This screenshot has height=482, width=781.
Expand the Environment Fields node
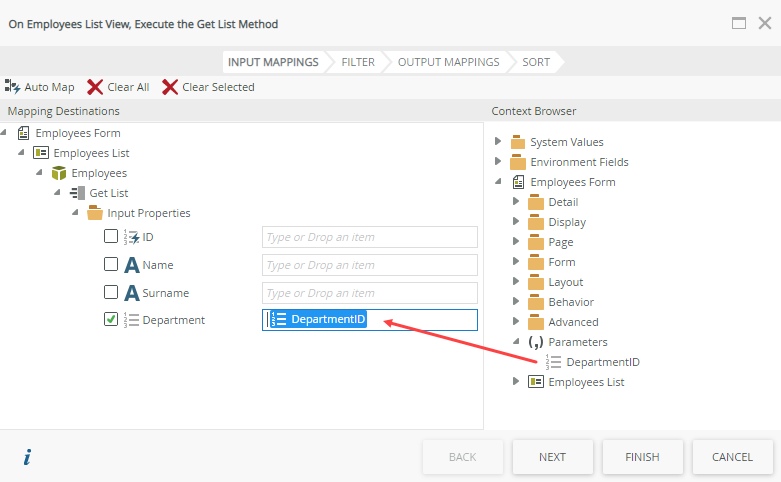click(x=498, y=162)
